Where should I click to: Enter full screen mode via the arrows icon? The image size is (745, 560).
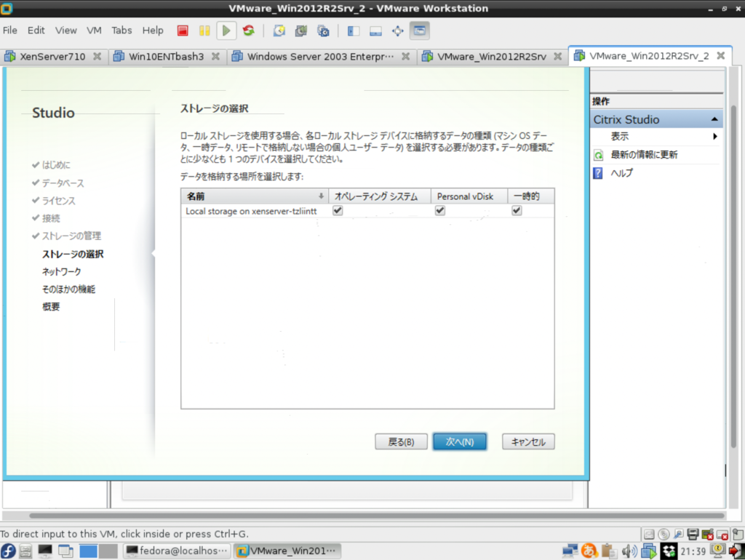click(398, 31)
